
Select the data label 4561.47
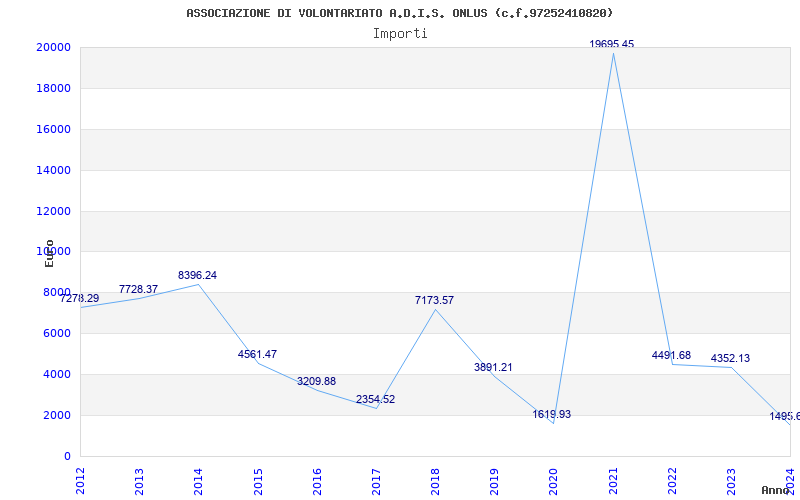257,354
